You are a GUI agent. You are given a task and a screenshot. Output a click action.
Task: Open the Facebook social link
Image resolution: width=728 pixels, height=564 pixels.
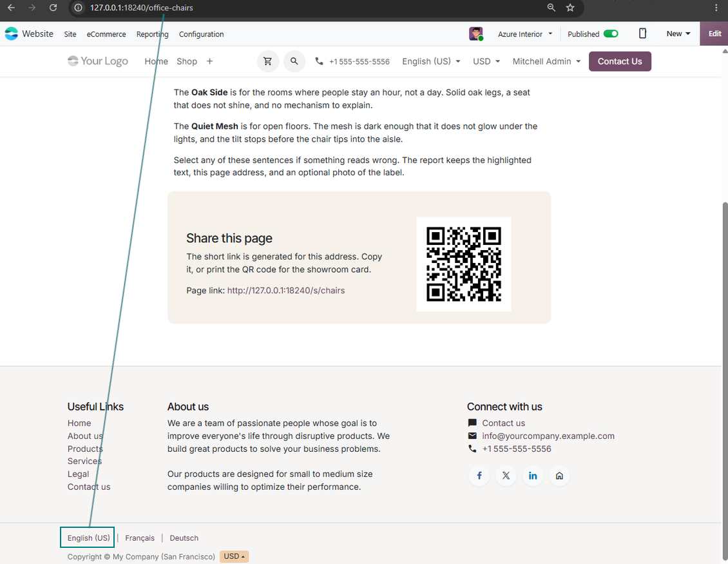pos(479,476)
